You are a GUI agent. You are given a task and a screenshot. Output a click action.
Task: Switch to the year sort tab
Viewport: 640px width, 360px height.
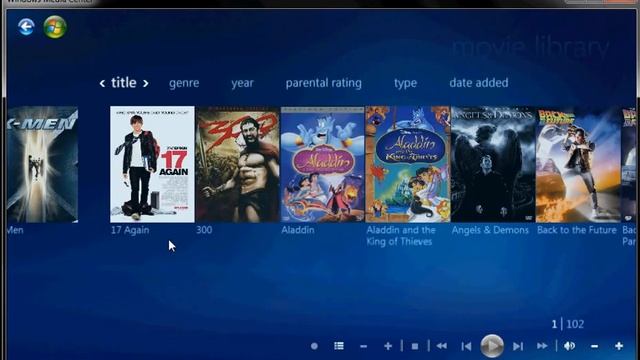coord(242,83)
